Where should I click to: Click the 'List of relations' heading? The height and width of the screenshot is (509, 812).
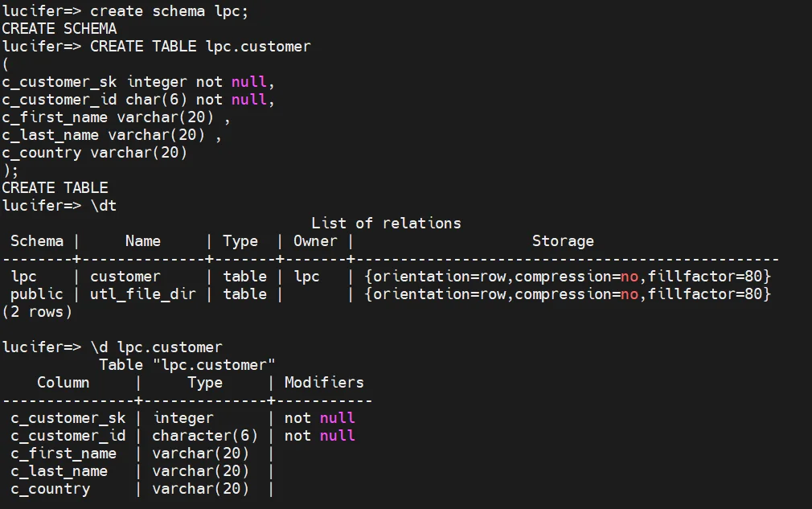click(386, 224)
